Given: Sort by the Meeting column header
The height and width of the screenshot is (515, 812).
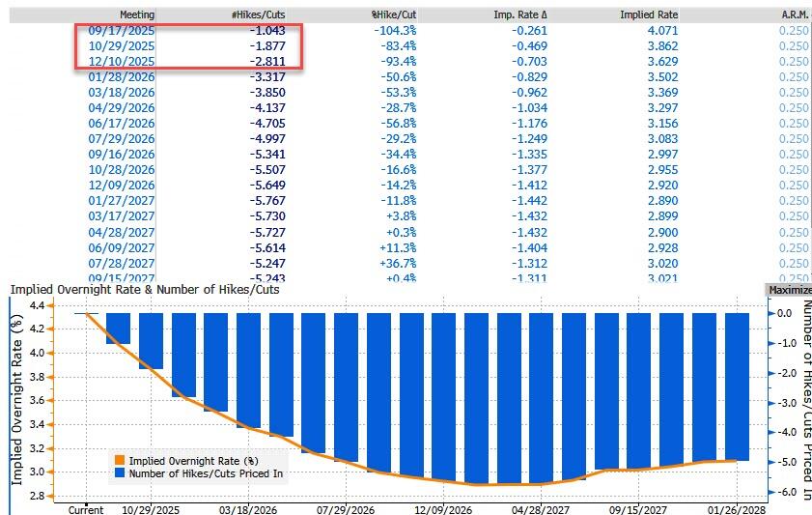Looking at the screenshot, I should pos(138,14).
